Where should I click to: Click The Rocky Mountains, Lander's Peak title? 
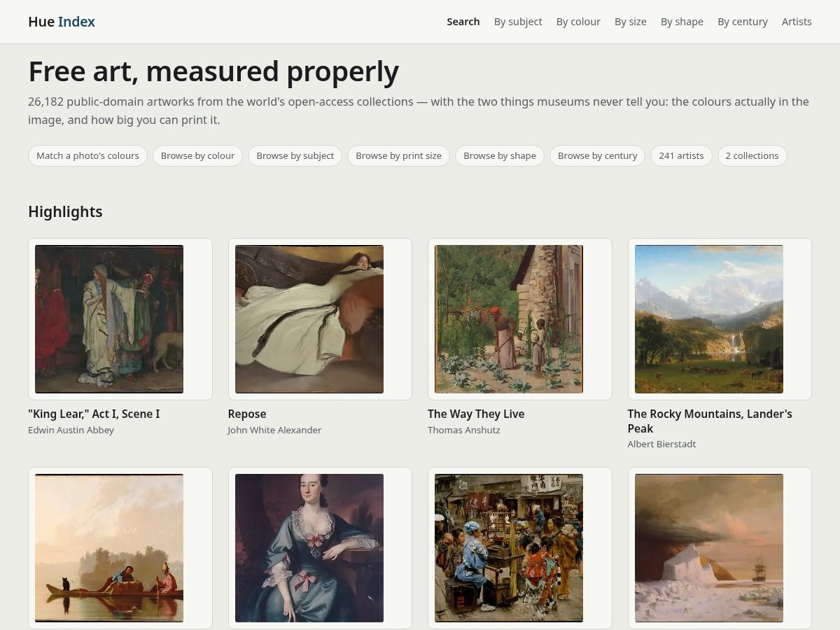click(710, 421)
